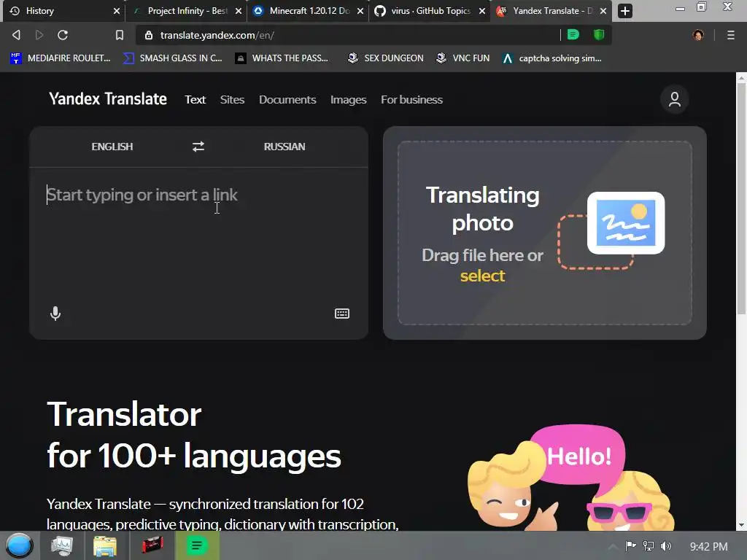Open the file explorer taskbar icon
This screenshot has height=560, width=747.
click(105, 545)
